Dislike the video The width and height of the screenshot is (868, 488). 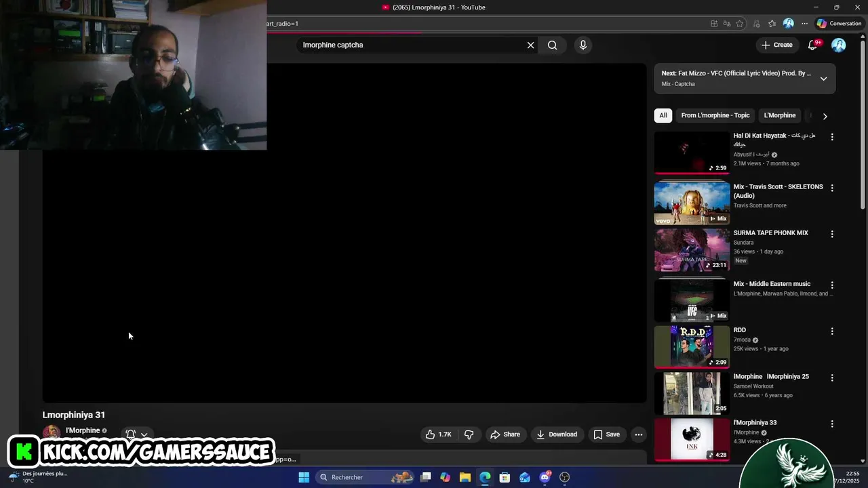pos(469,434)
